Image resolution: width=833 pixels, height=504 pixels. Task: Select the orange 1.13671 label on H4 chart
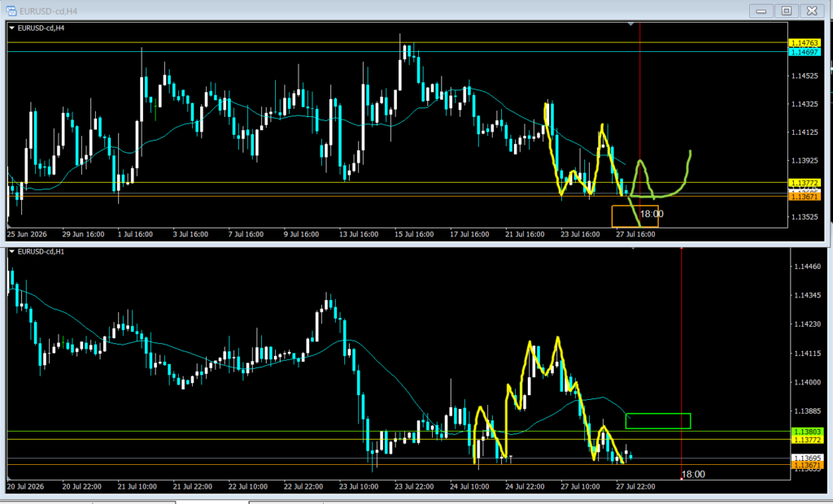805,197
